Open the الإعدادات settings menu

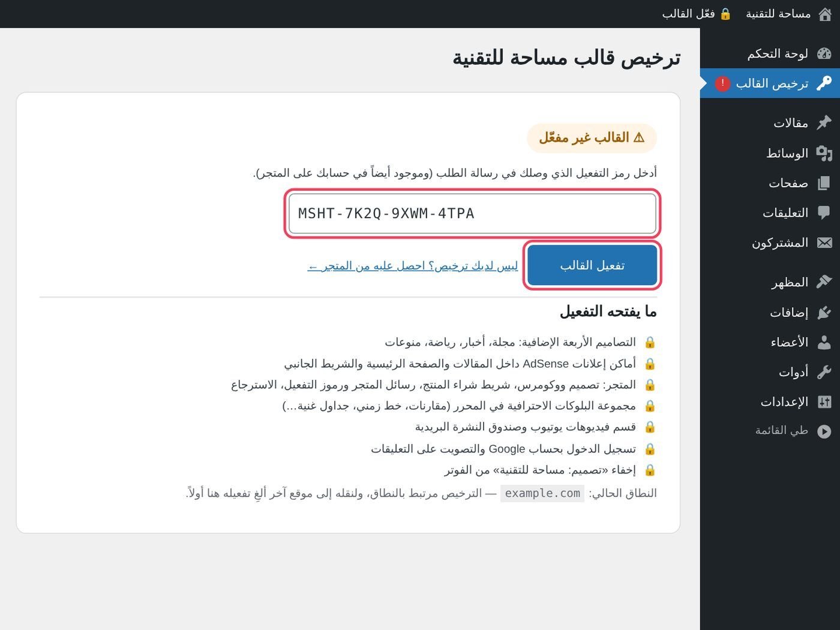click(x=770, y=402)
